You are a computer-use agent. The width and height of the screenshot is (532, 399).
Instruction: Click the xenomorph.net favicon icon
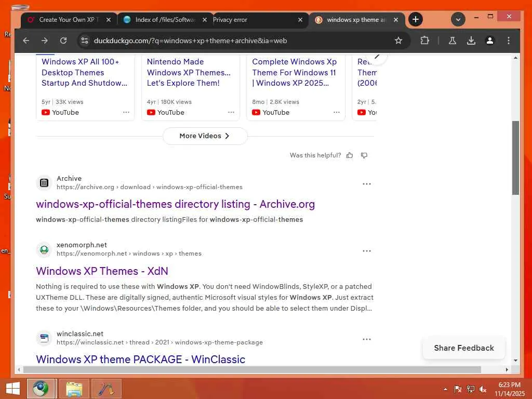(x=44, y=250)
